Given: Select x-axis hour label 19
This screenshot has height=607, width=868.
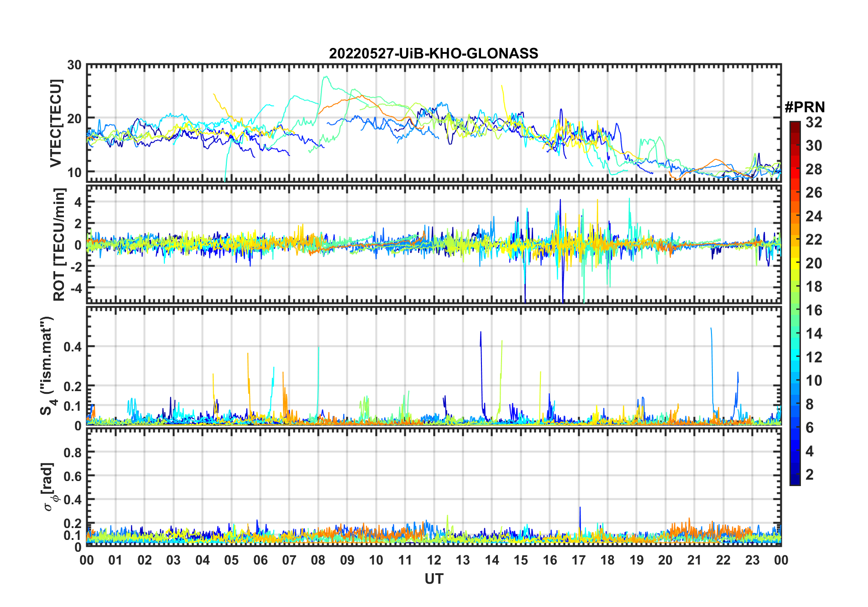Looking at the screenshot, I should 637,560.
